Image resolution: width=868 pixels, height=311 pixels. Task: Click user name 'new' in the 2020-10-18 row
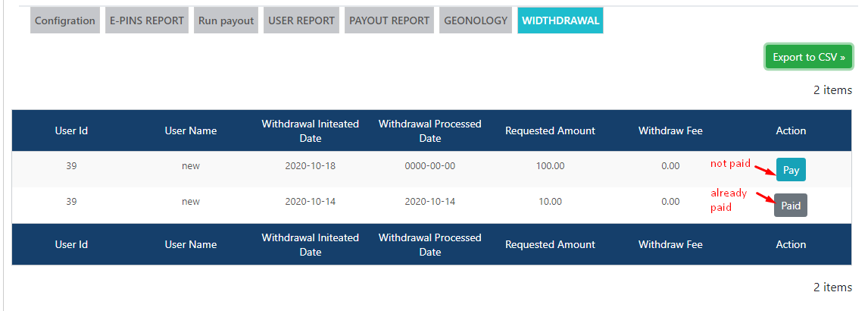(x=191, y=166)
